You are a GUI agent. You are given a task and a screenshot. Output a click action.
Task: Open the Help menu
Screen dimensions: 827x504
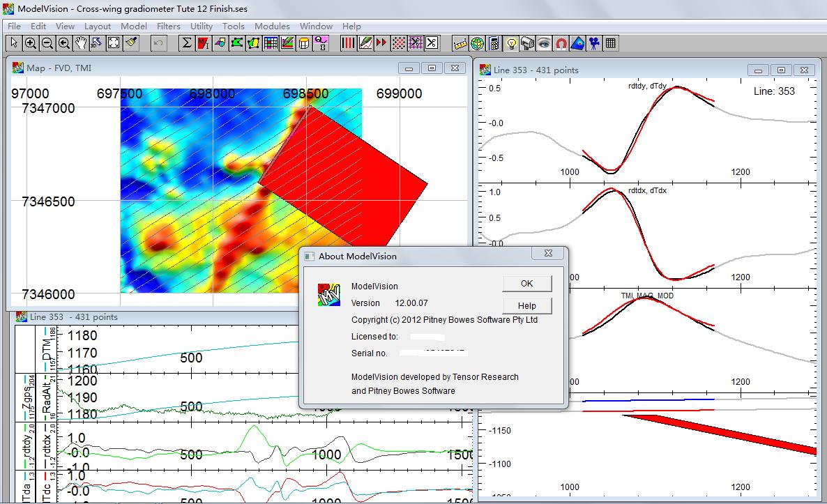351,26
